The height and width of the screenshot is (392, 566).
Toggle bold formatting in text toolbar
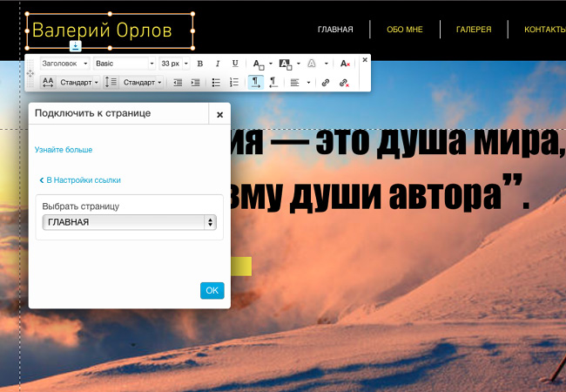200,64
